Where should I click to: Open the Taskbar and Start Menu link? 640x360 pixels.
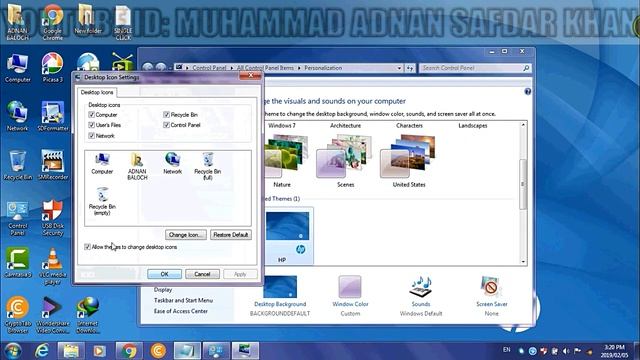click(x=183, y=300)
